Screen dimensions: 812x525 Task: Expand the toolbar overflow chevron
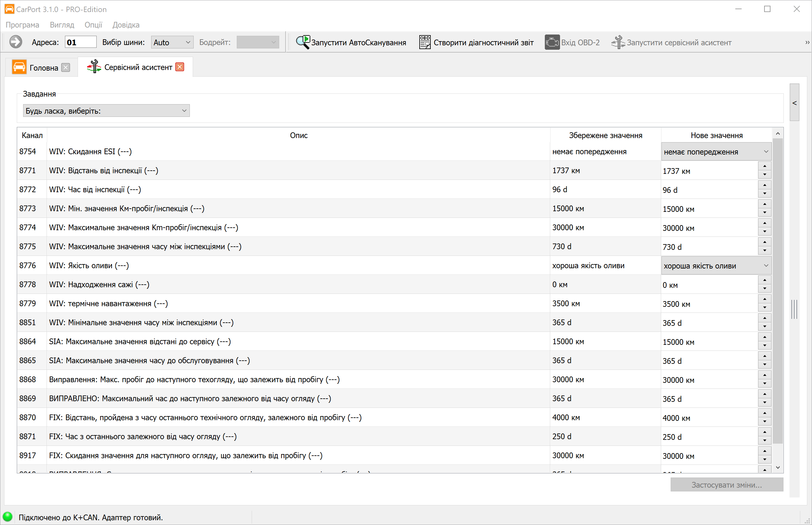coord(807,42)
